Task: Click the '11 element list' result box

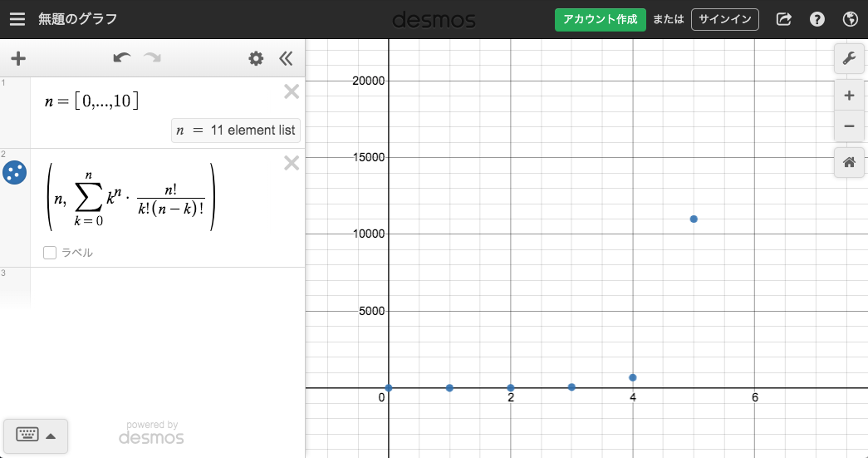Action: [236, 131]
